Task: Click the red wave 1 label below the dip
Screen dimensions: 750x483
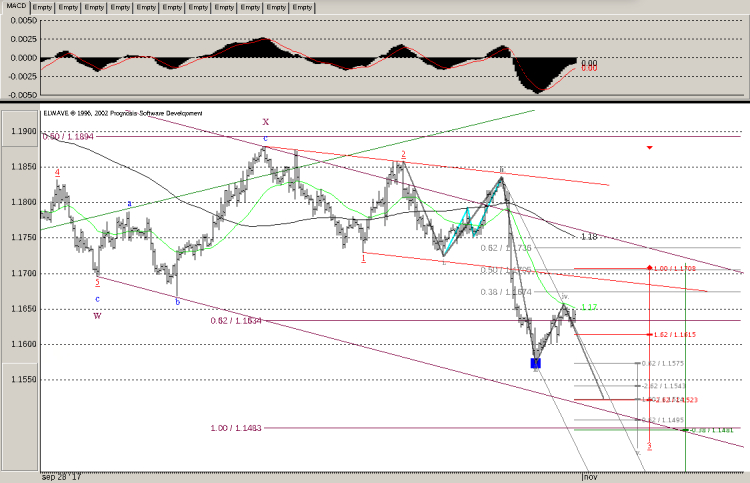Action: click(363, 257)
